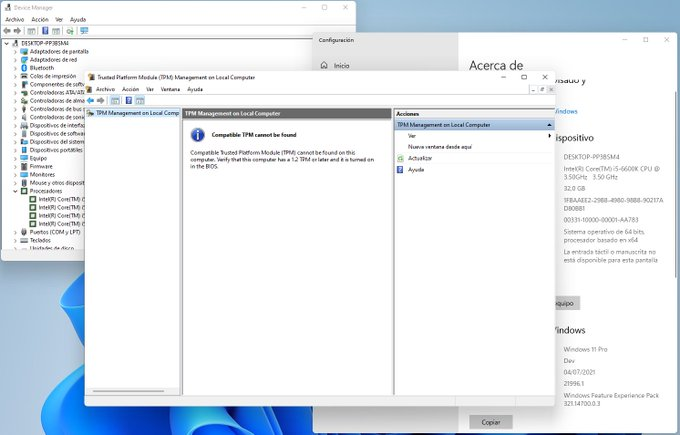Click blue Back arrow in TPM Management toolbar
This screenshot has height=435, width=680.
(x=90, y=101)
